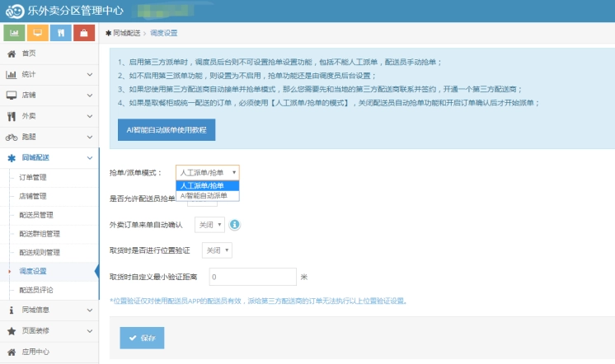Screen dimensions: 615x364
Task: Click the 保存 save button
Action: pyautogui.click(x=143, y=338)
